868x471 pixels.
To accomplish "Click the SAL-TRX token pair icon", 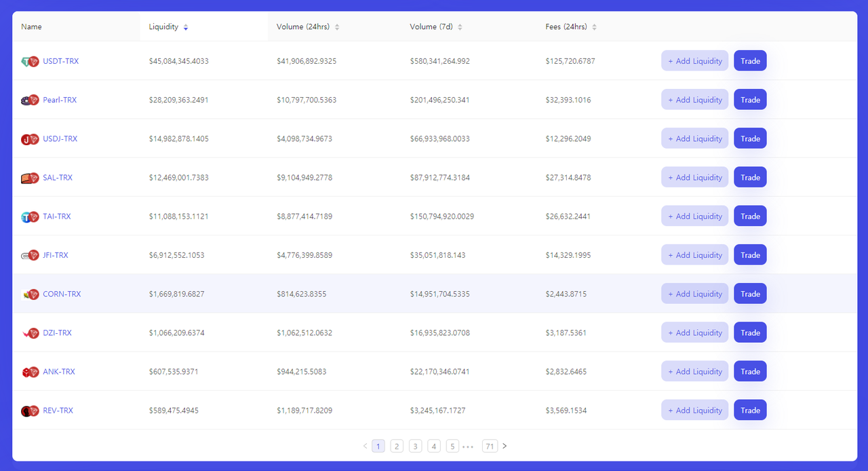I will (30, 177).
